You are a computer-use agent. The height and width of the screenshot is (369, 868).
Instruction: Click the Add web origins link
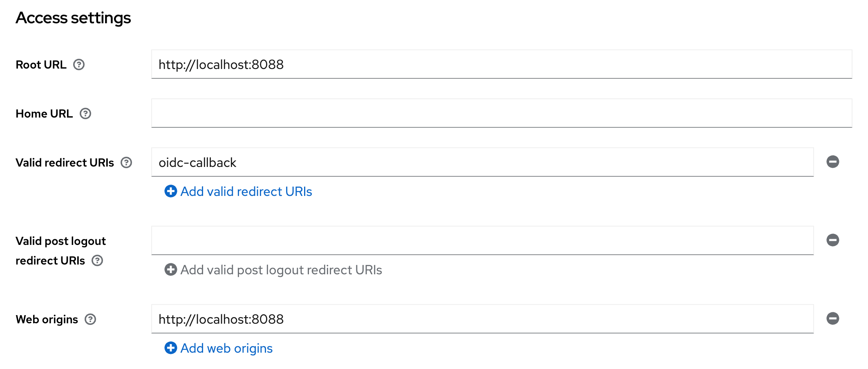[x=226, y=348]
